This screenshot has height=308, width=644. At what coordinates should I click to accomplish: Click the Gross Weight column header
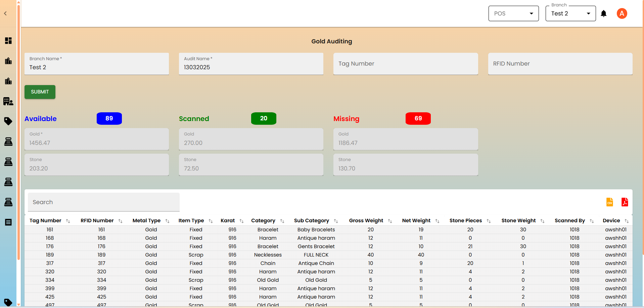pyautogui.click(x=366, y=221)
